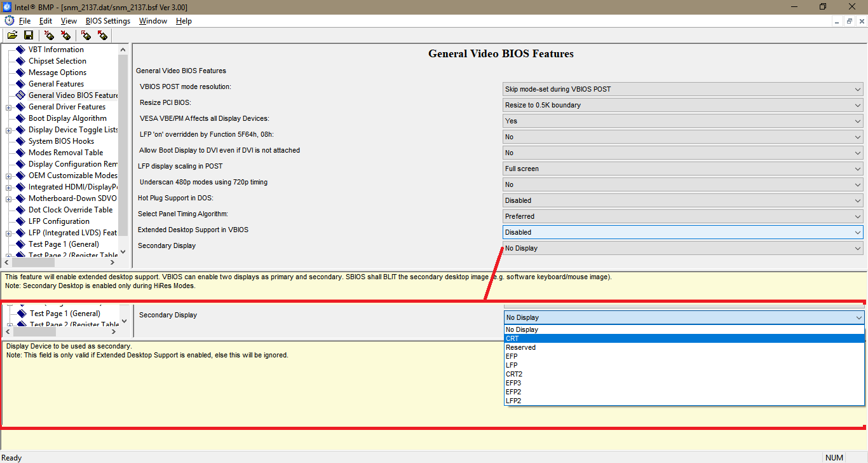The height and width of the screenshot is (463, 868).
Task: Open the Select Panel Timing Algorithm dropdown
Action: (x=683, y=216)
